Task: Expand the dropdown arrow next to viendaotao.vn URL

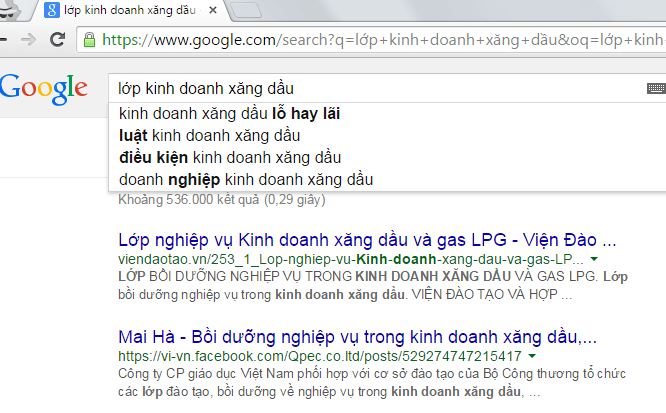Action: pyautogui.click(x=594, y=259)
